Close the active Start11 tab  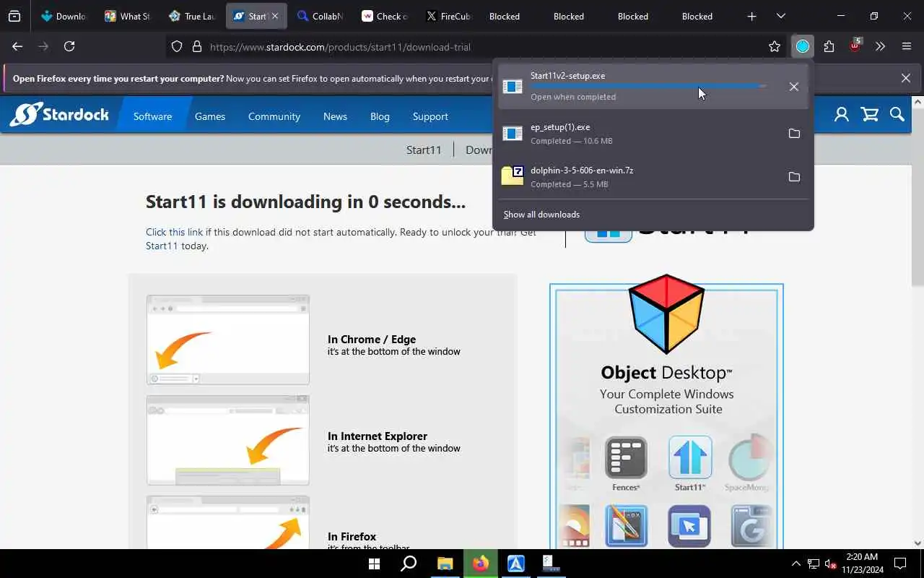click(275, 16)
